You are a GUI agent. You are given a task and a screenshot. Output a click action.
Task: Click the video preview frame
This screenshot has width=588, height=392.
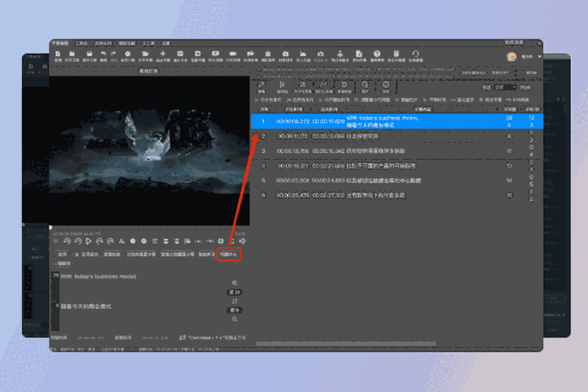pos(149,151)
